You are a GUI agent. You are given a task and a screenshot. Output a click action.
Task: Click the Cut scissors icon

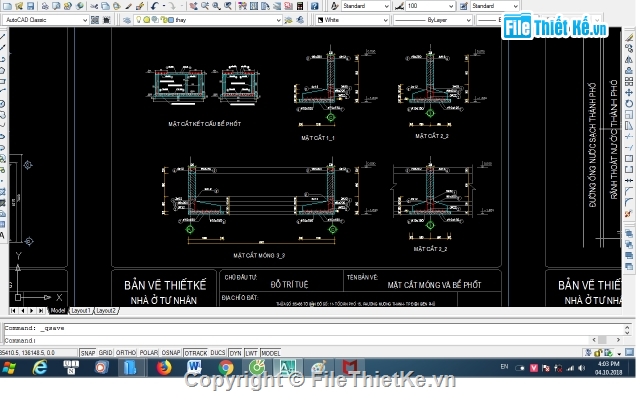(94, 6)
